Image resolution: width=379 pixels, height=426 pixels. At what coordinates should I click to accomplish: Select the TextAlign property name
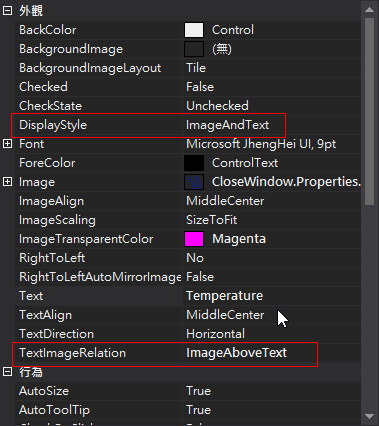click(45, 315)
